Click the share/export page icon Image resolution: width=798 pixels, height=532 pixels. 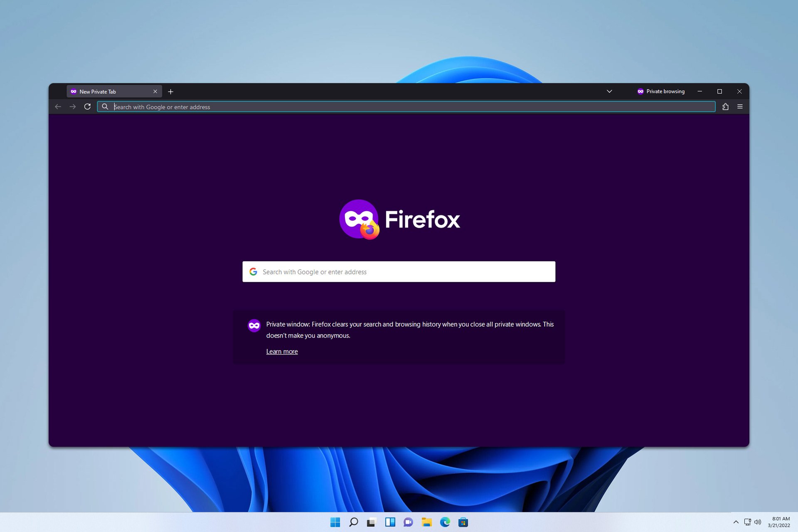(x=726, y=106)
